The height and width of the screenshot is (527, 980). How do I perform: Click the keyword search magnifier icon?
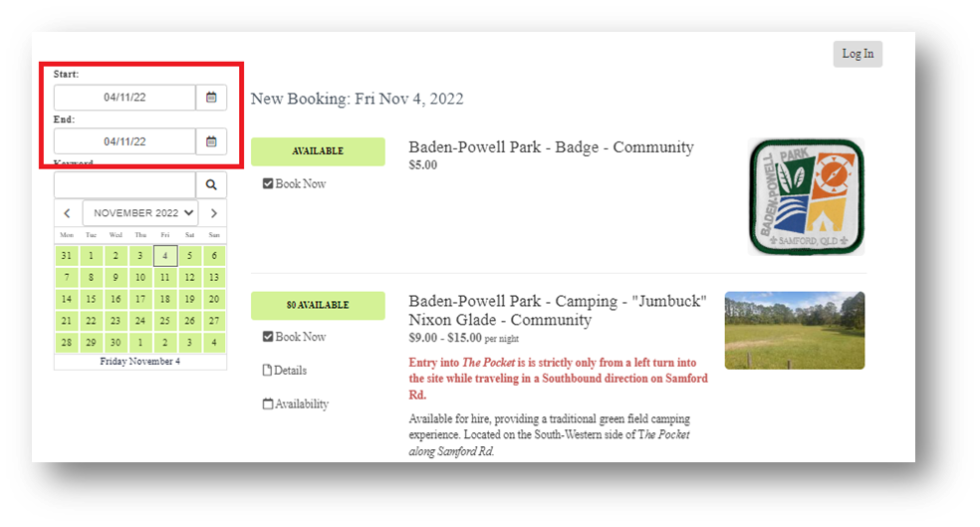pyautogui.click(x=211, y=184)
